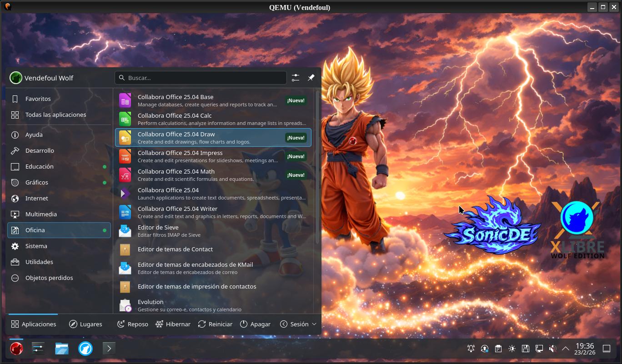Expand hidden system tray icons arrow

pos(566,349)
